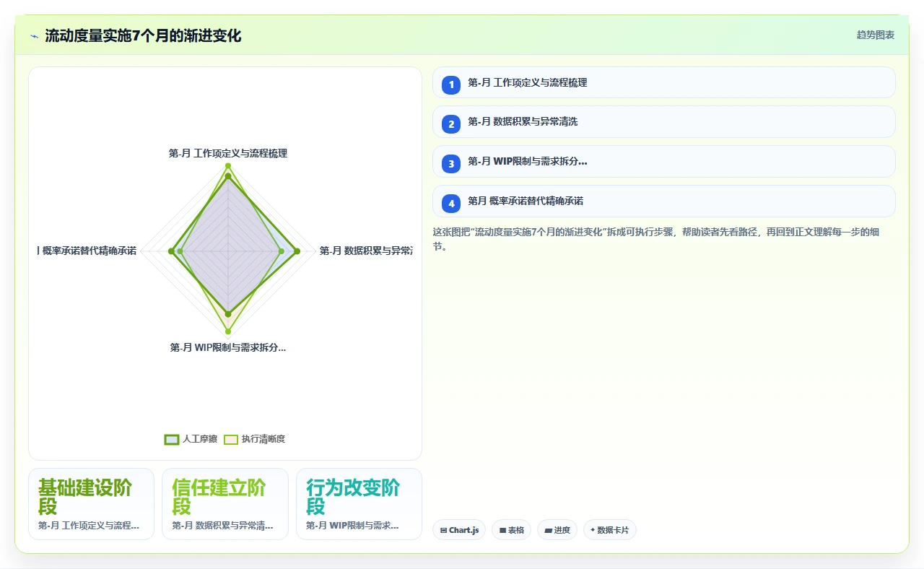Click the number 3 step badge
This screenshot has width=924, height=569.
(x=451, y=164)
